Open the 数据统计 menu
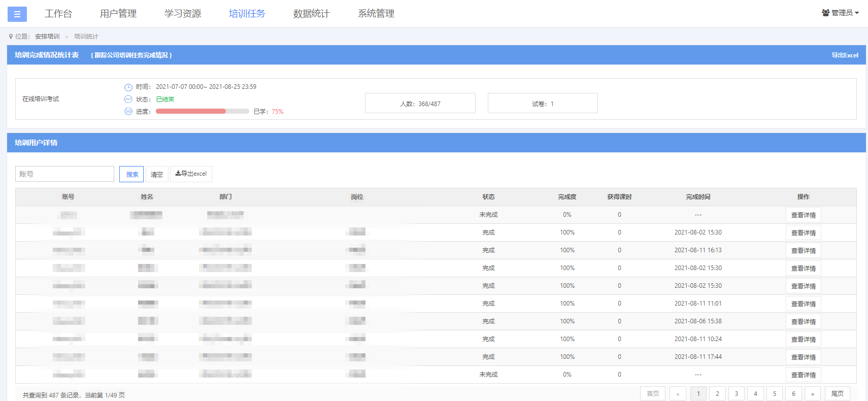 click(312, 14)
